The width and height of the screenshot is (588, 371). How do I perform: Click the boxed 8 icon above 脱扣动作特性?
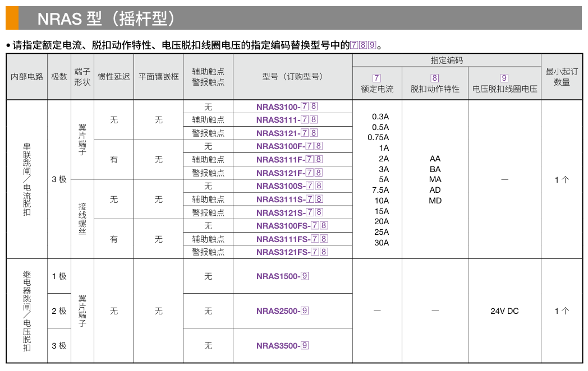pos(434,78)
